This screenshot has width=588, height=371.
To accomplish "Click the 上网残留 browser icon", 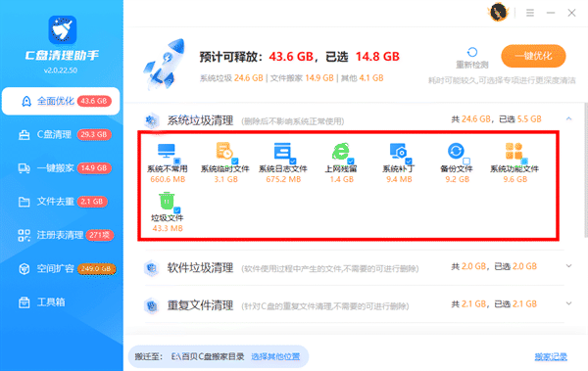I will click(340, 151).
